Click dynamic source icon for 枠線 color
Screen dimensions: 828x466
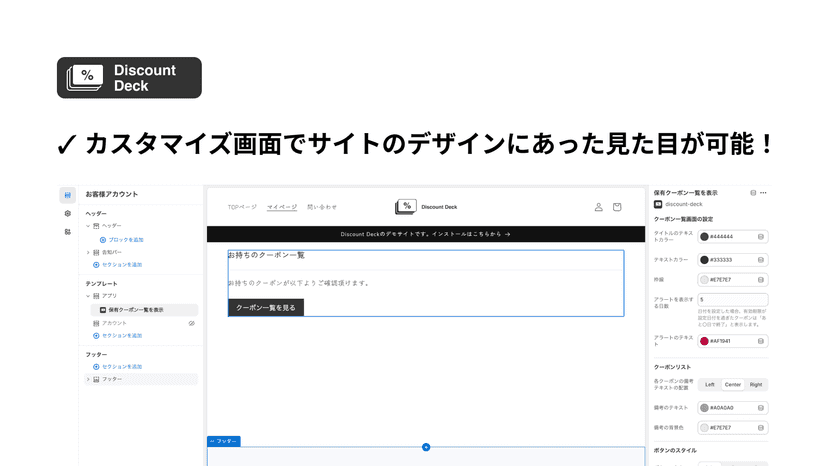point(761,280)
